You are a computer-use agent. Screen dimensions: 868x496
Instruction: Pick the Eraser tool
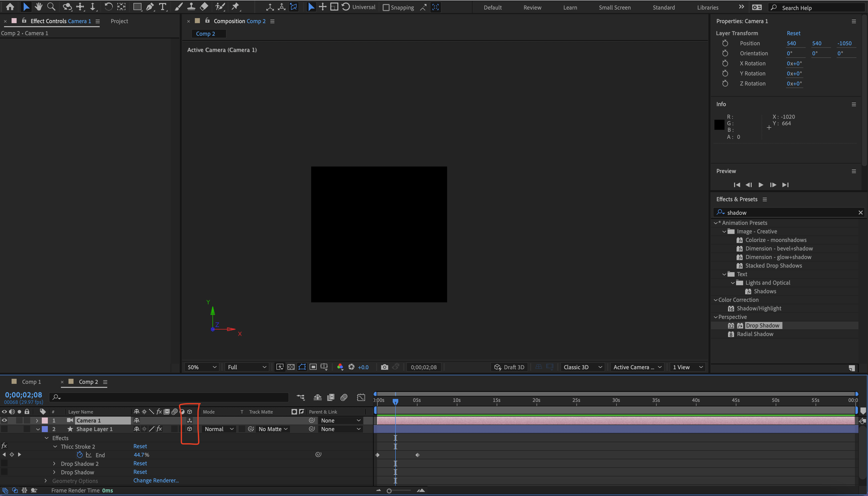204,7
